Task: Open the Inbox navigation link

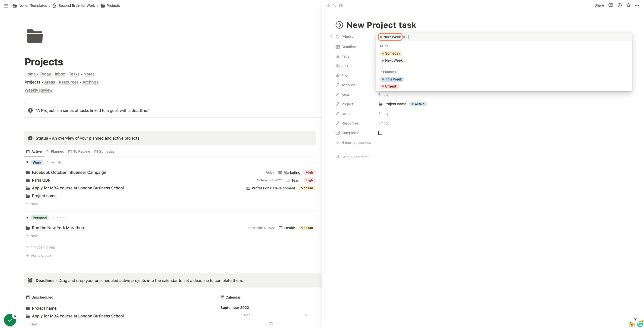Action: click(60, 74)
